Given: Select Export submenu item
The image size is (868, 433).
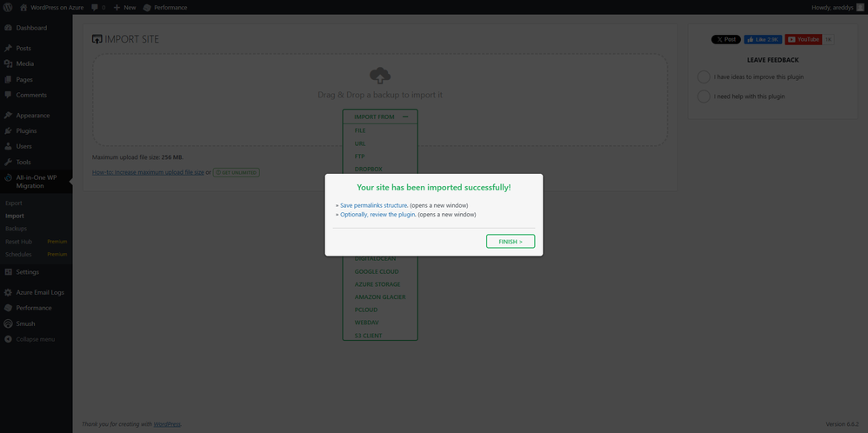Looking at the screenshot, I should [14, 203].
